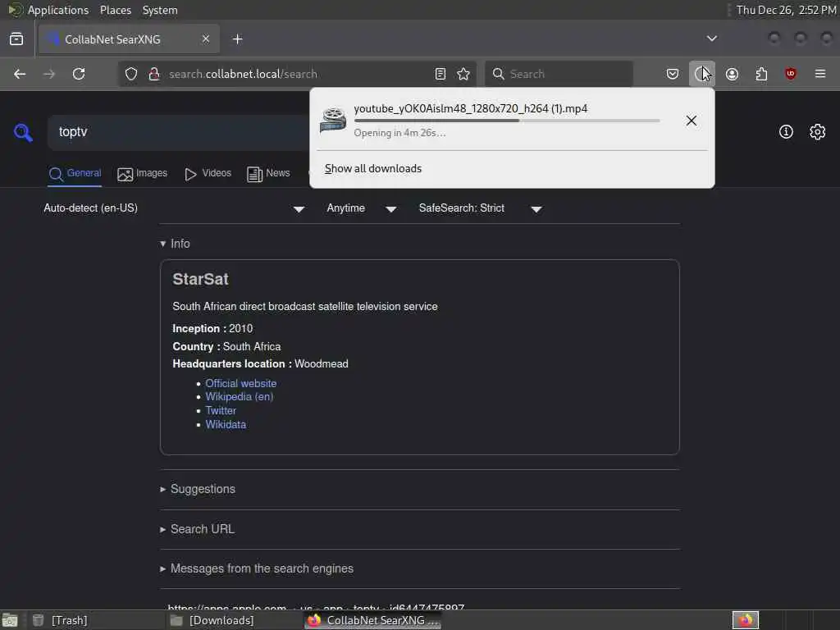Open the uBlock Origin extension icon

click(791, 74)
